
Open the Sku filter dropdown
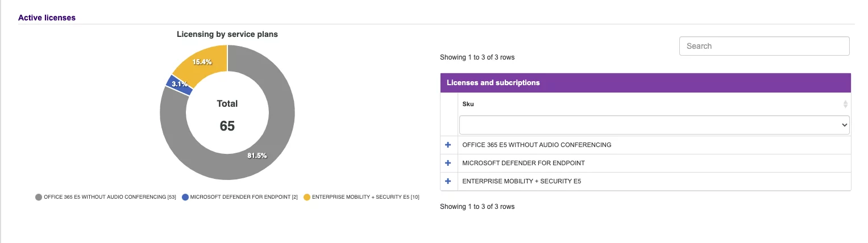pos(654,125)
